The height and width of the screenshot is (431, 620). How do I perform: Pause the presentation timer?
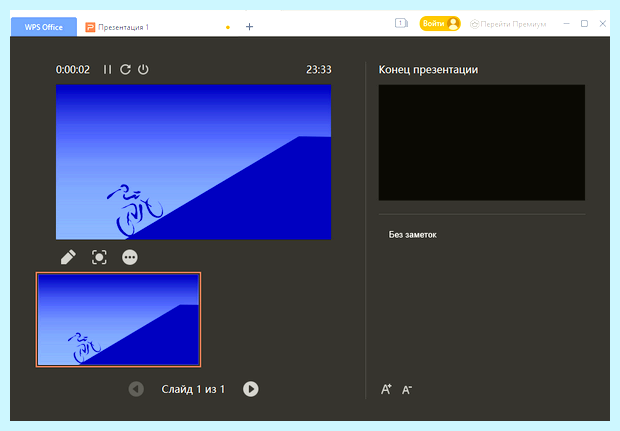pyautogui.click(x=107, y=70)
